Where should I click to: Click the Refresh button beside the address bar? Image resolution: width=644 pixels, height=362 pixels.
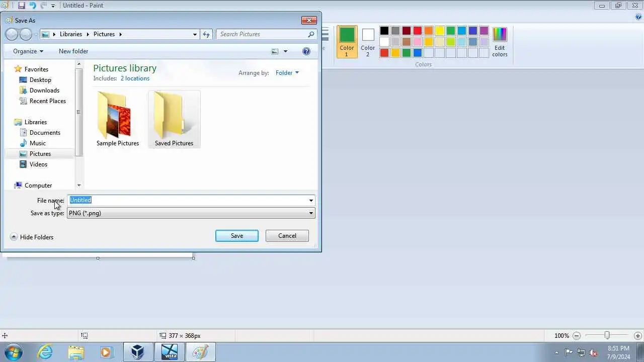(206, 34)
